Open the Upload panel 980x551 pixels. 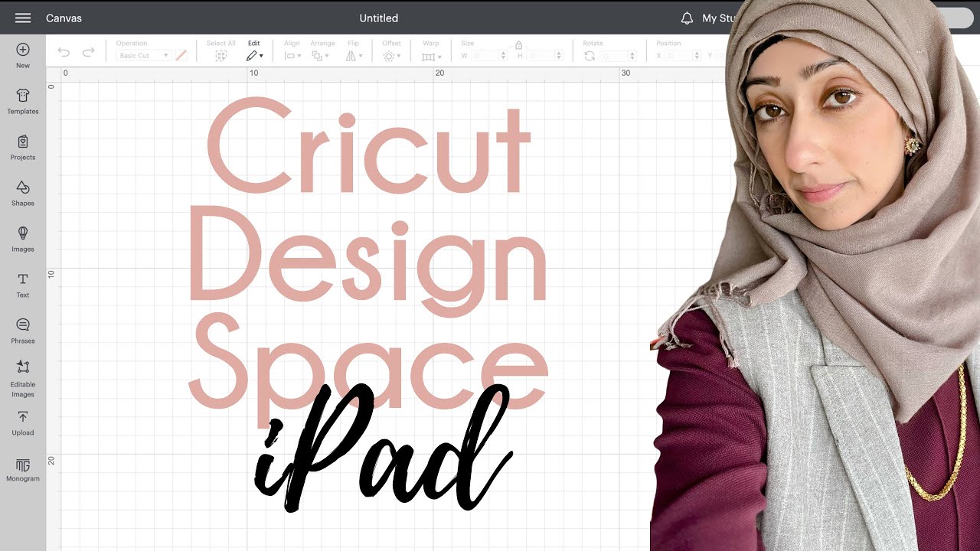[x=23, y=422]
